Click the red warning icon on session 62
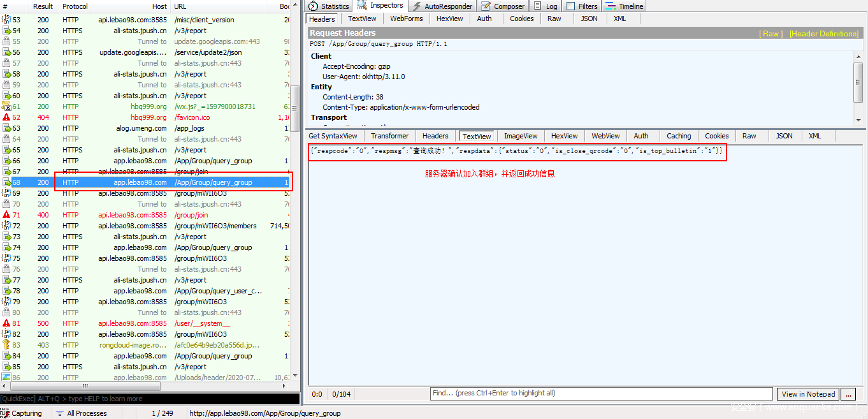Viewport: 868px width, 419px height. pos(6,117)
